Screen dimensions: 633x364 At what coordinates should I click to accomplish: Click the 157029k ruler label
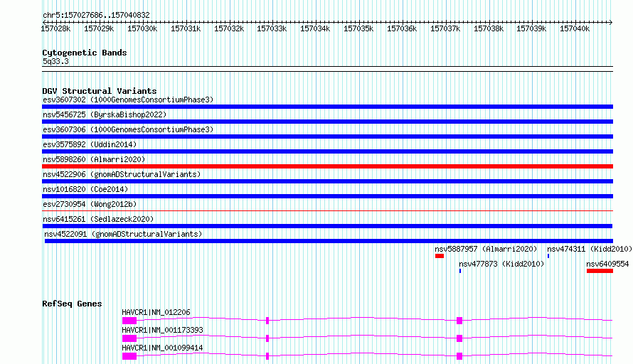point(99,28)
